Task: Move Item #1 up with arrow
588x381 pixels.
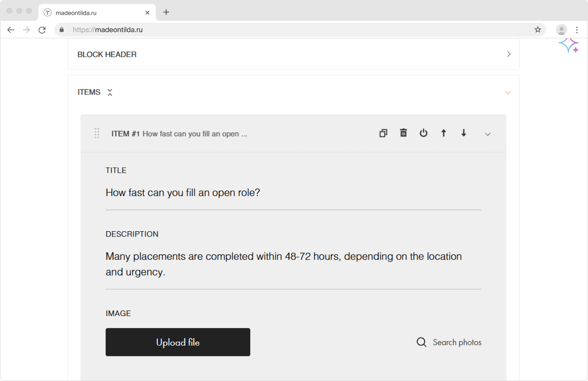Action: pos(444,133)
